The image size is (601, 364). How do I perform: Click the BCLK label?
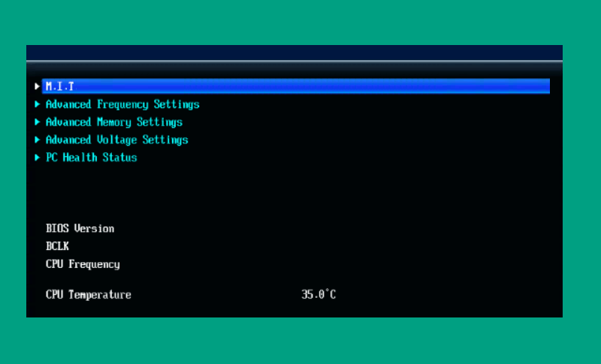(x=57, y=246)
